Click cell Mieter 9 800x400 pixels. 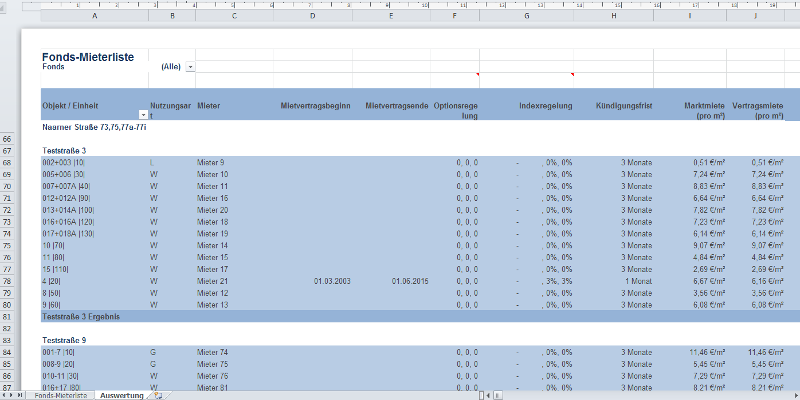pos(211,163)
